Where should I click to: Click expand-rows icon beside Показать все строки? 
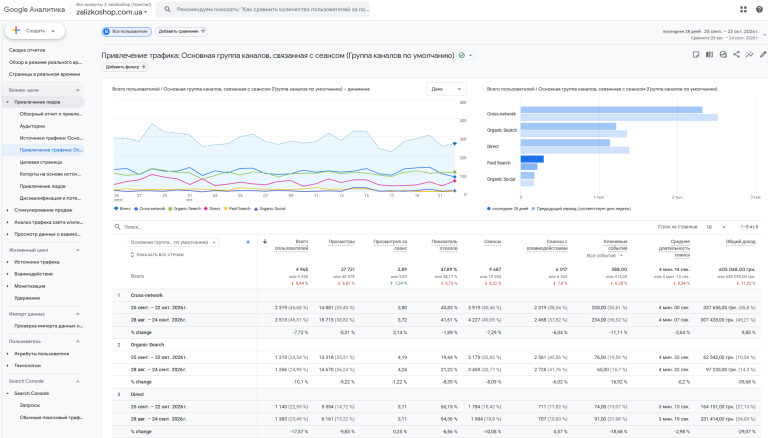tap(132, 255)
